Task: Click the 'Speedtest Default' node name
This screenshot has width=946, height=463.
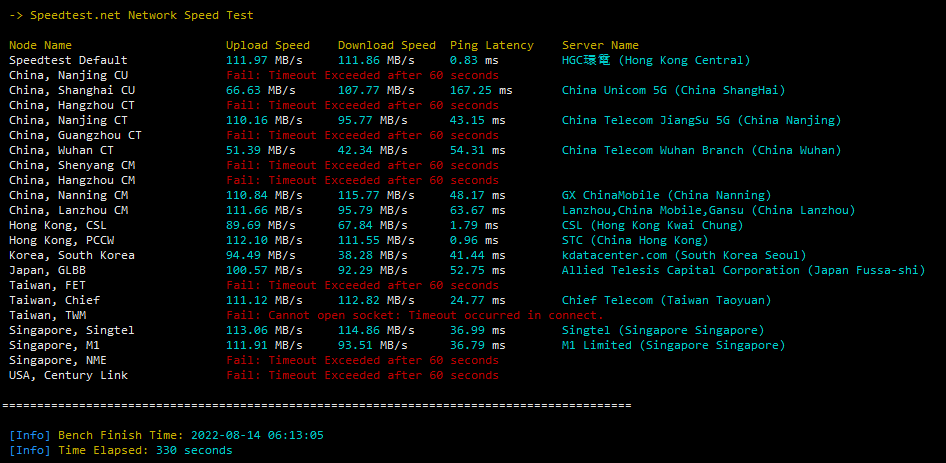Action: [x=68, y=60]
